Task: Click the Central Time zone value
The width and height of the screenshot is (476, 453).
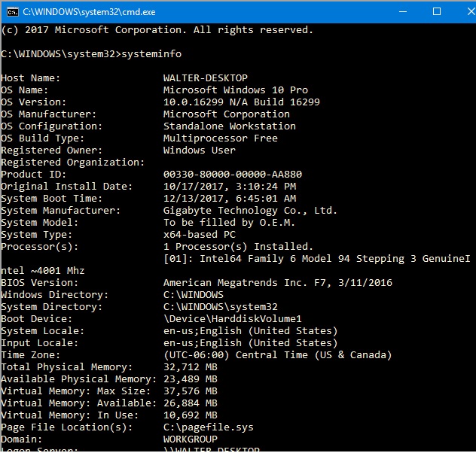Action: [x=277, y=355]
